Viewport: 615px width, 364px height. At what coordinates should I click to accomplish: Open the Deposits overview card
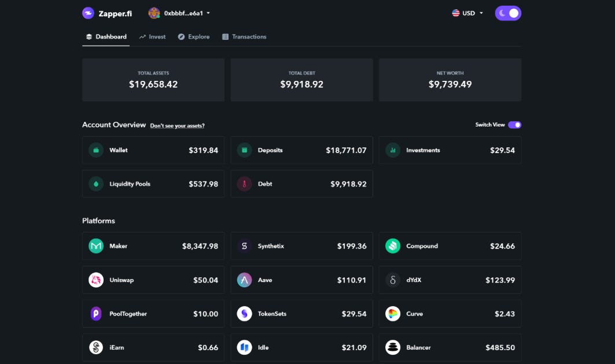(301, 150)
